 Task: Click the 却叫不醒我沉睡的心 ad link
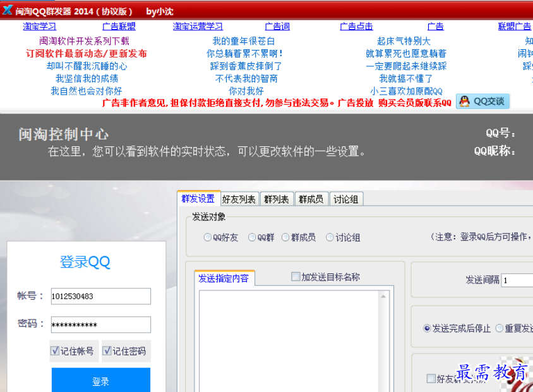coord(87,66)
